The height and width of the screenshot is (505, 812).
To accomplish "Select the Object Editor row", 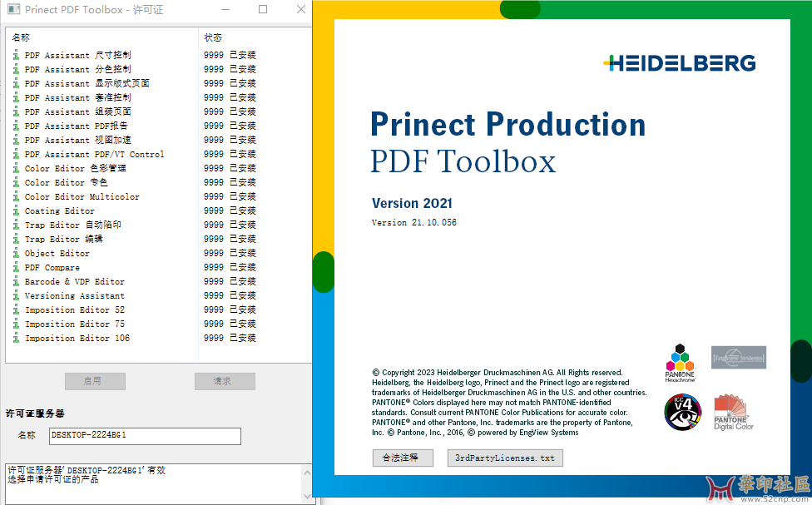I will (158, 253).
